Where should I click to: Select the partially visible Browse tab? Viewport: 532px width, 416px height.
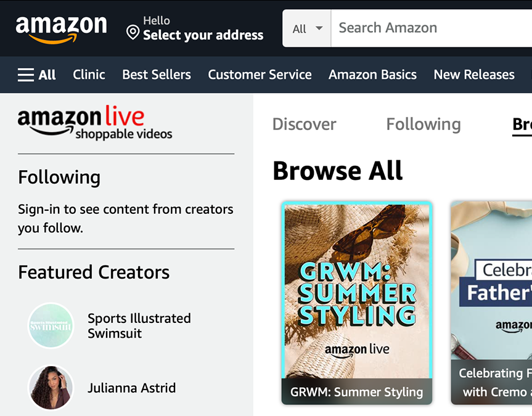[522, 125]
